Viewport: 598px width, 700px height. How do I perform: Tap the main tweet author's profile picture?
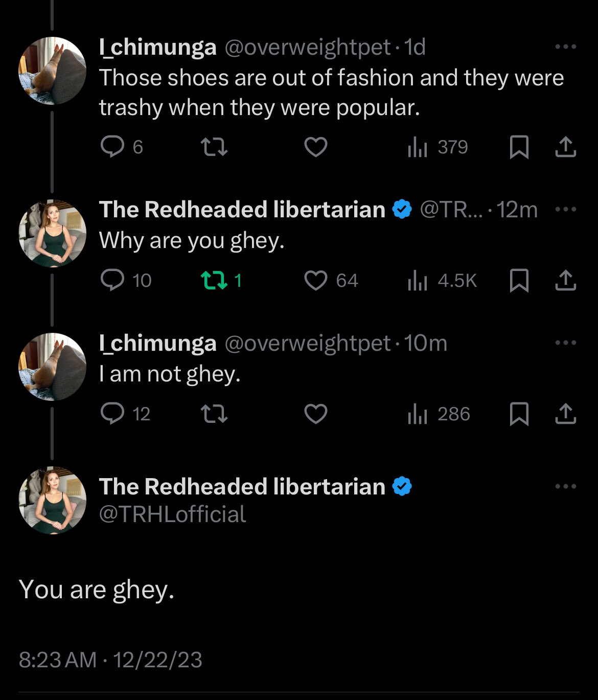click(x=53, y=500)
